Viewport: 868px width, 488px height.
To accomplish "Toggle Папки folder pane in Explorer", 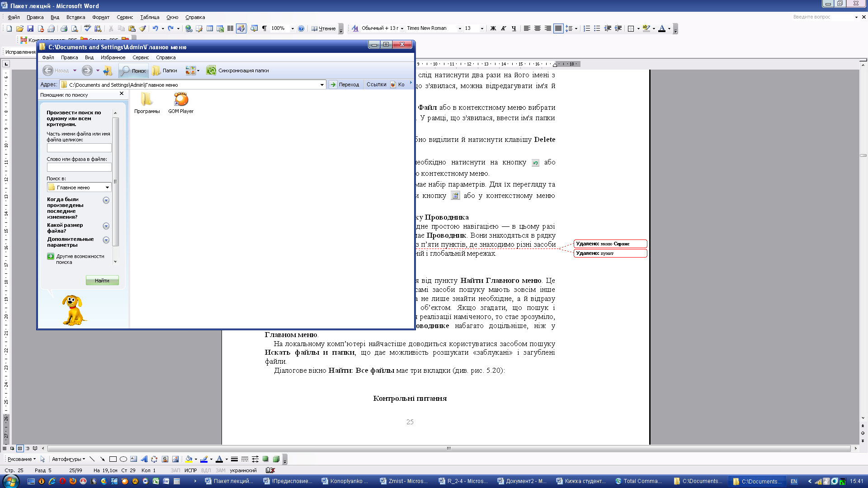I will 165,70.
